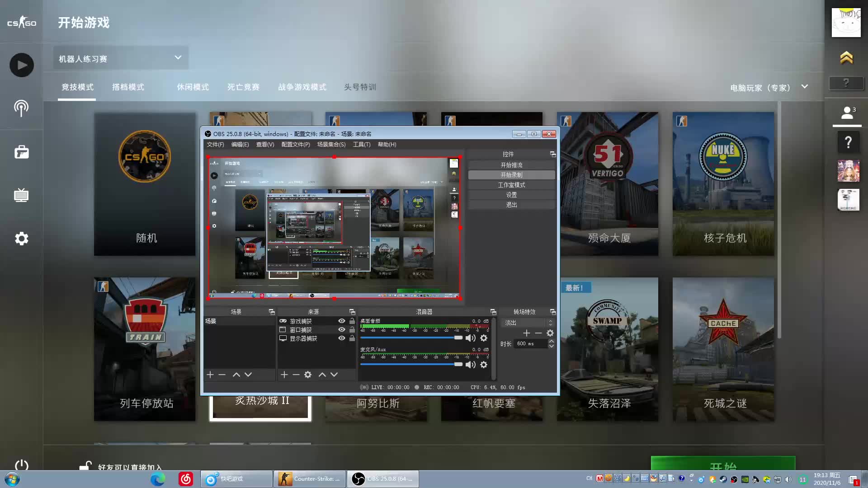The image size is (868, 488).
Task: Click CS:GO inventory briefcase sidebar icon
Action: (21, 152)
